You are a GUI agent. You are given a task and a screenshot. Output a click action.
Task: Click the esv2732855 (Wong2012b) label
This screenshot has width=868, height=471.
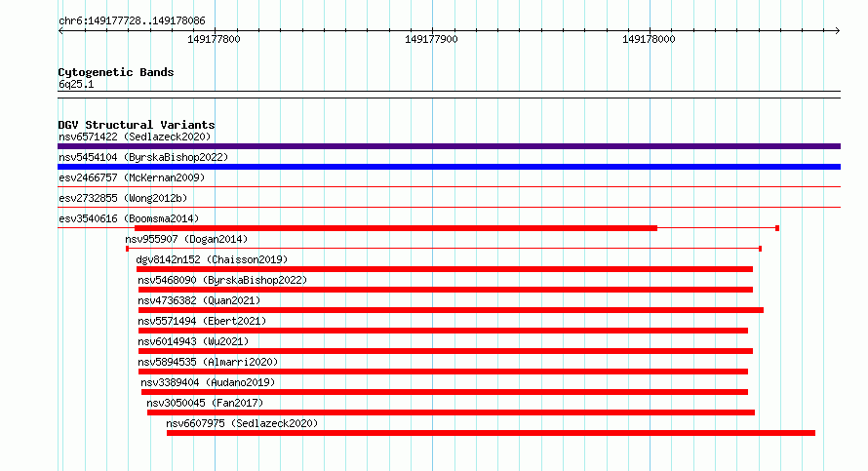pos(123,198)
